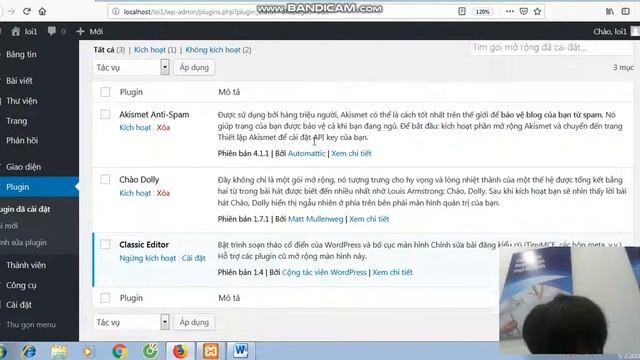Switch to Firefox in the taskbar
This screenshot has height=360, width=640.
click(x=180, y=351)
